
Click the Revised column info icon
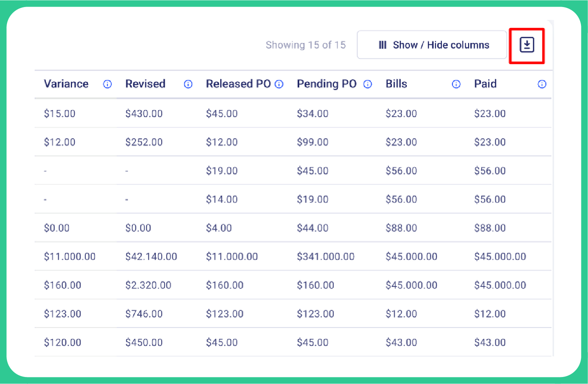(x=188, y=84)
